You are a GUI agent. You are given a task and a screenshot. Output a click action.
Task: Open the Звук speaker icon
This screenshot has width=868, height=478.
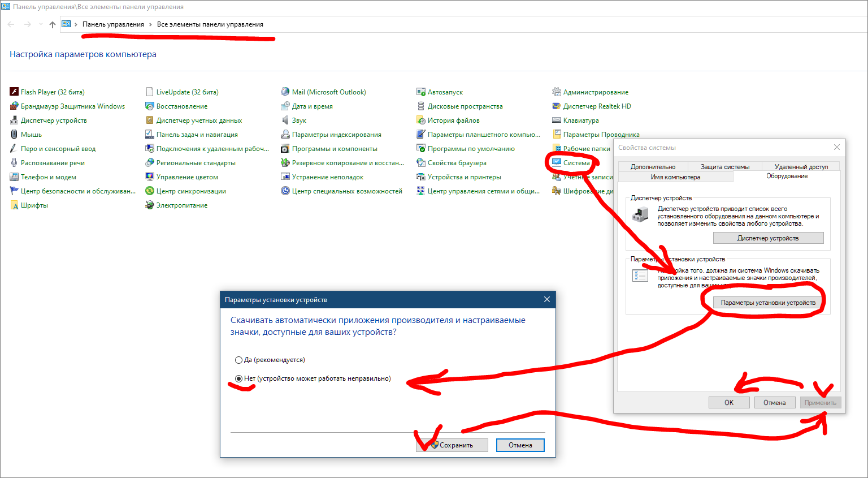285,120
